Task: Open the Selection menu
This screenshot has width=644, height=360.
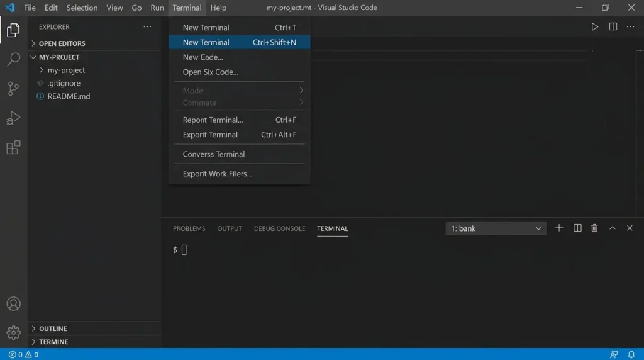Action: pyautogui.click(x=82, y=8)
